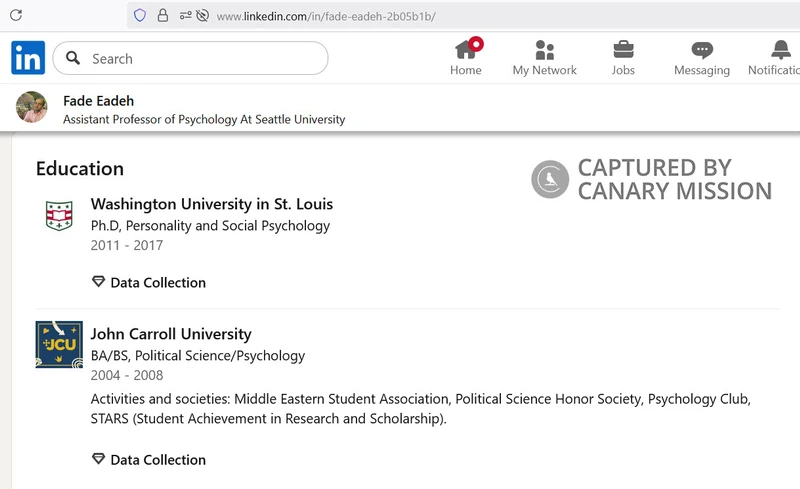Open the My Network nav item

point(544,57)
